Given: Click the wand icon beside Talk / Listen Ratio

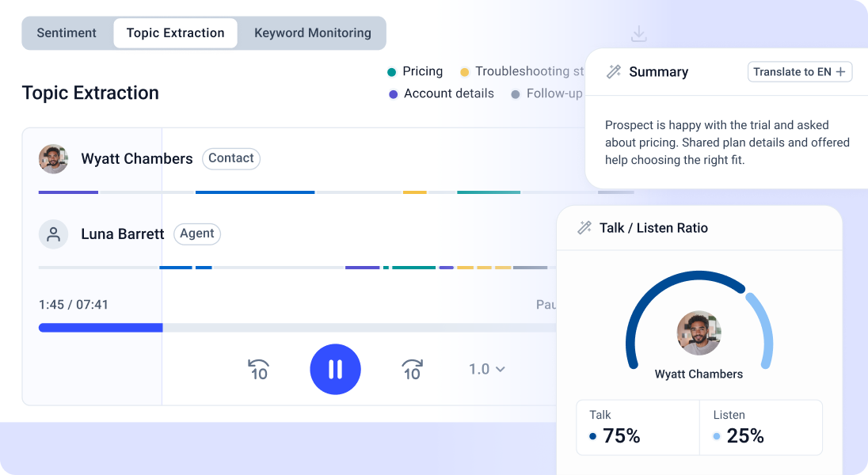Looking at the screenshot, I should coord(584,228).
